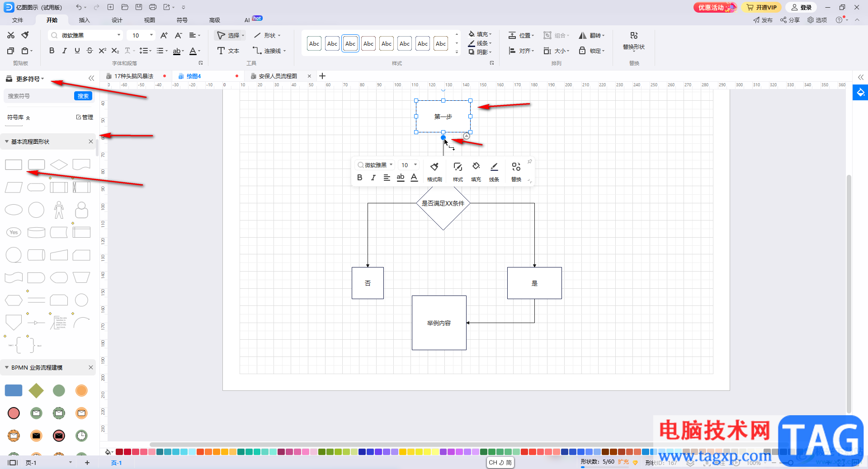The image size is (868, 469).
Task: Click the 搜索 button
Action: [83, 96]
